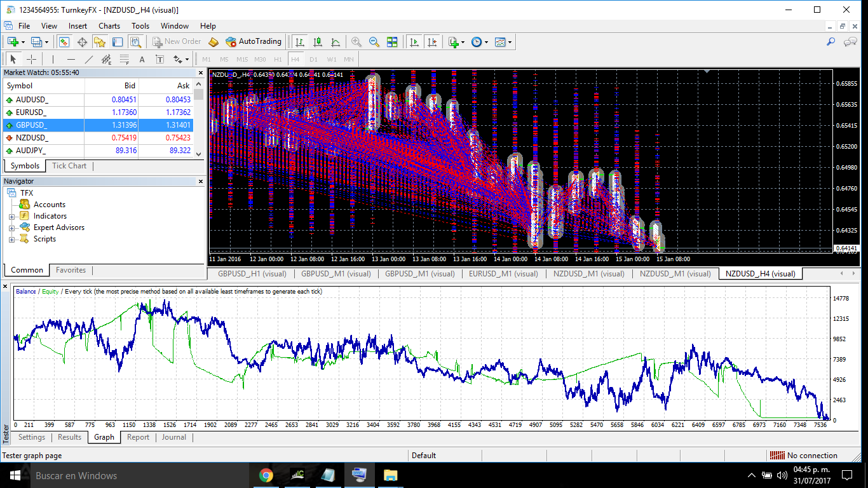Open the File menu
The height and width of the screenshot is (488, 868).
pos(24,26)
